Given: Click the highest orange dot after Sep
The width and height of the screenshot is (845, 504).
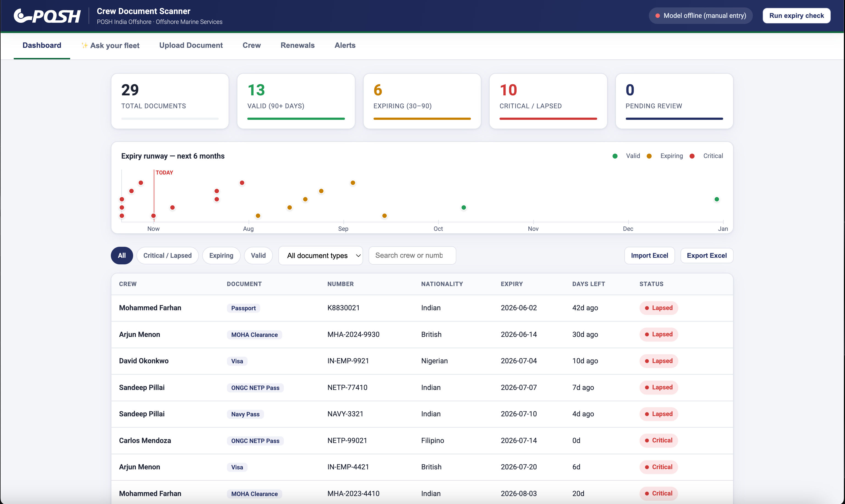Looking at the screenshot, I should coord(353,183).
